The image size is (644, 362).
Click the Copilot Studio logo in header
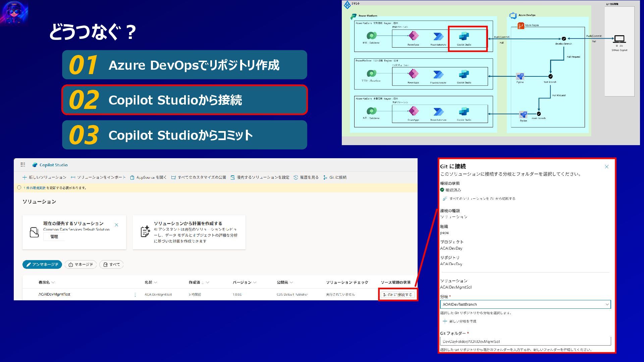(x=35, y=165)
